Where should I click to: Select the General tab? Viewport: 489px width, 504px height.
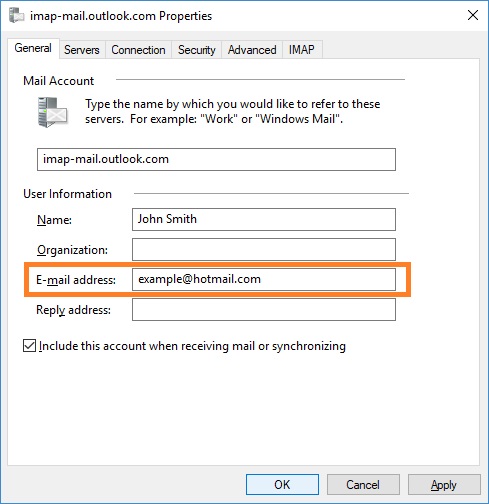[33, 48]
